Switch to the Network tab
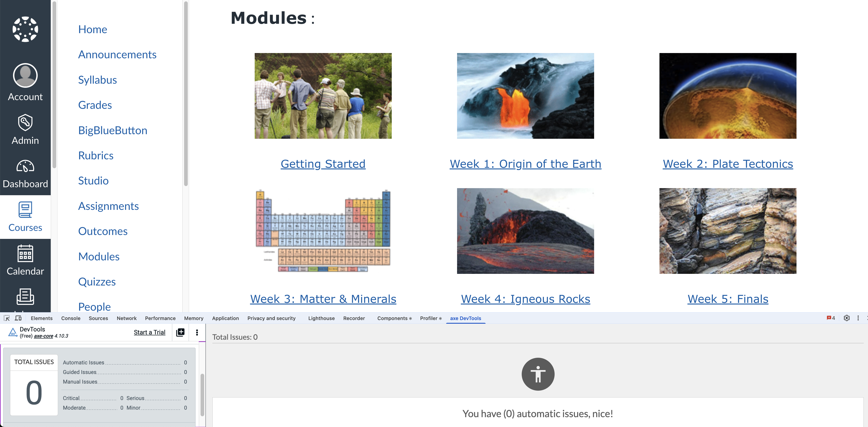Image resolution: width=868 pixels, height=427 pixels. (127, 318)
